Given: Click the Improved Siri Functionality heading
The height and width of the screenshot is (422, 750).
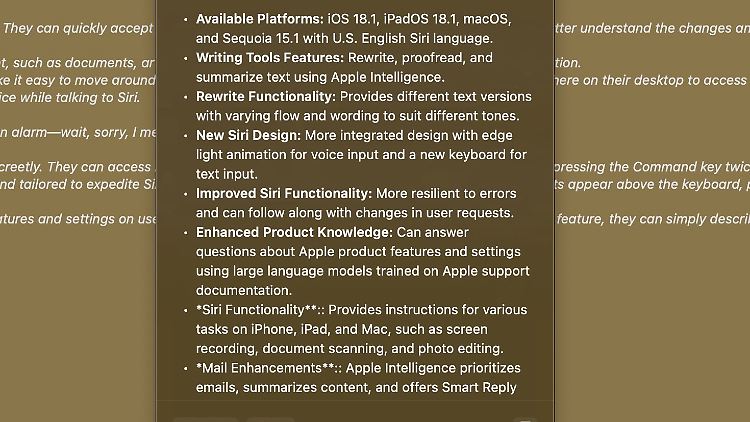Looking at the screenshot, I should (284, 194).
